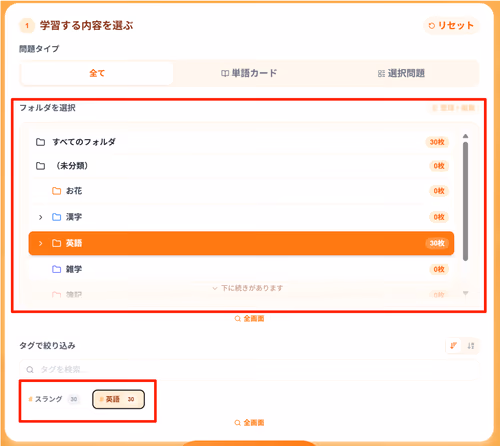Select the alphabetical sort icon for tags

pyautogui.click(x=471, y=346)
